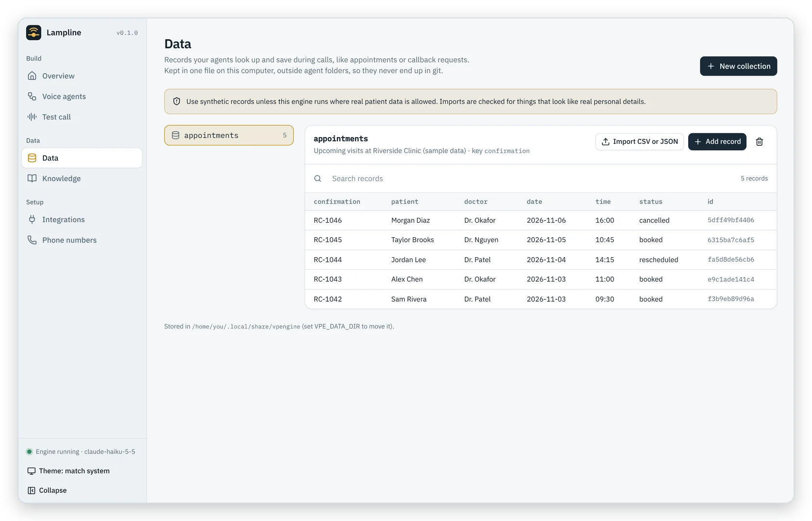Click the cancelled status cell
This screenshot has height=521, width=812.
654,220
